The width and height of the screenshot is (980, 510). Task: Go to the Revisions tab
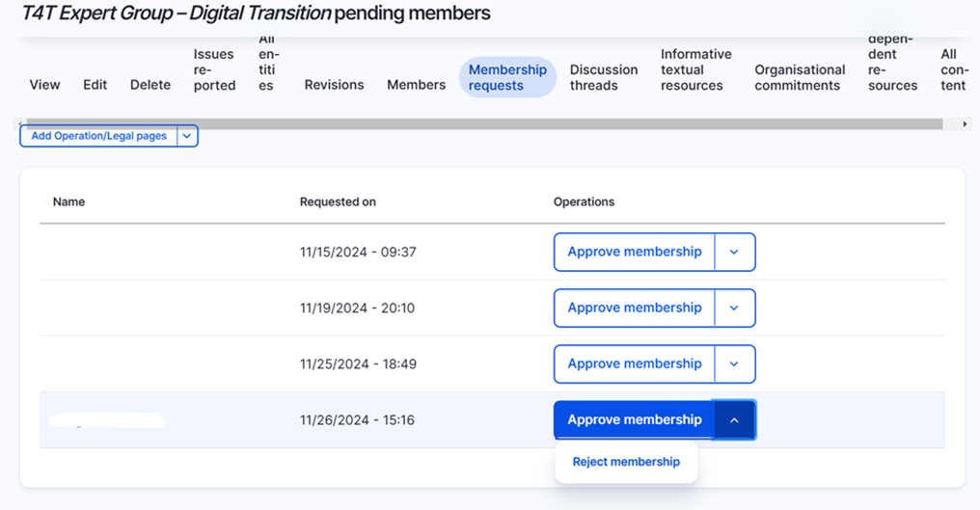pyautogui.click(x=334, y=85)
